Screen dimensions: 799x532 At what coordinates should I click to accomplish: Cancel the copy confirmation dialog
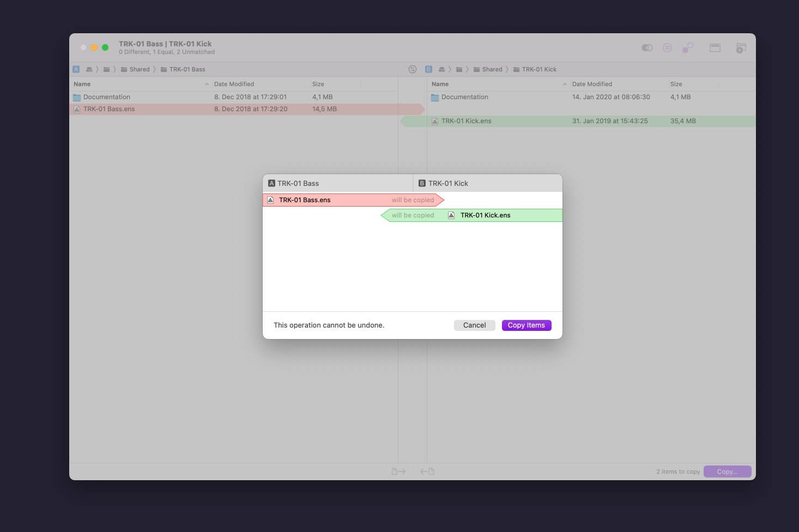(x=474, y=325)
